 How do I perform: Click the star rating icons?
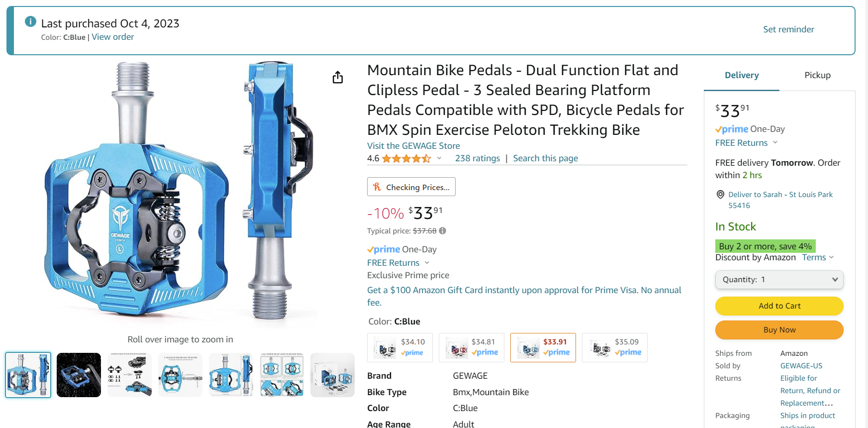coord(406,159)
